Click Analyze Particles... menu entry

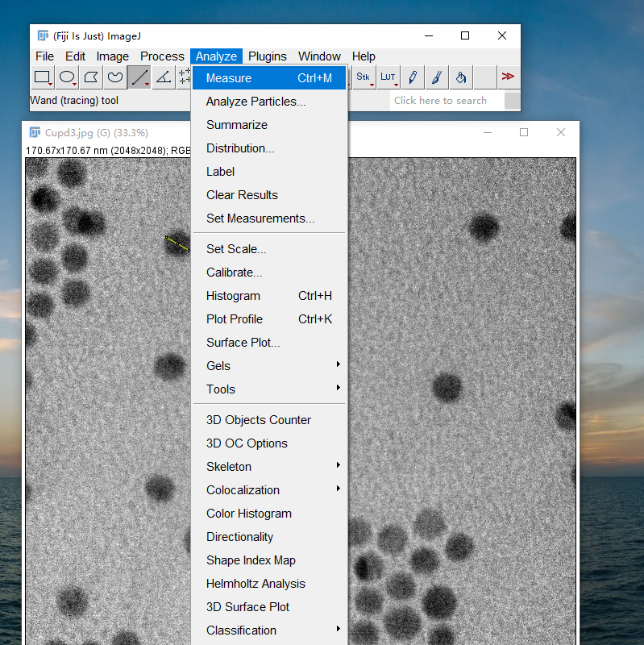pos(256,102)
